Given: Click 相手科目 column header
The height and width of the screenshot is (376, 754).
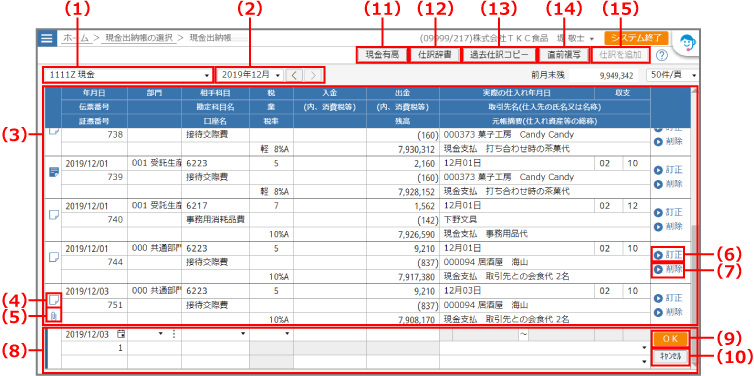Looking at the screenshot, I should (x=216, y=94).
